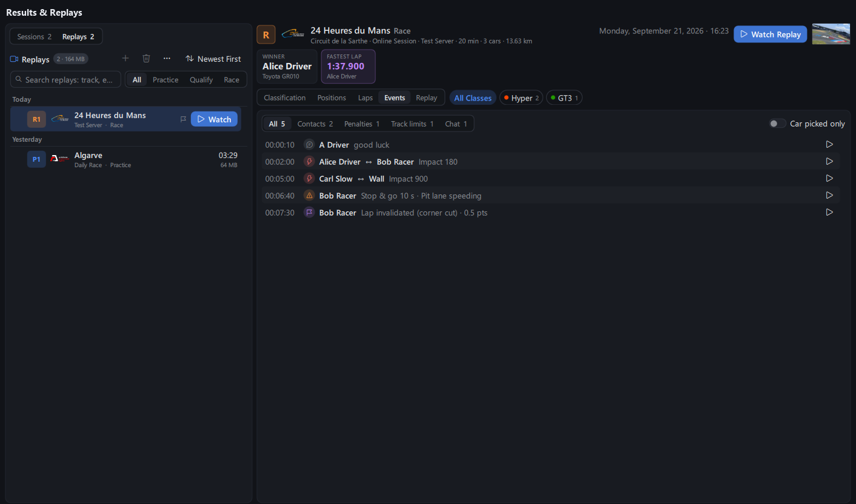Play the 'good luck' chat event
This screenshot has width=856, height=504.
point(830,145)
